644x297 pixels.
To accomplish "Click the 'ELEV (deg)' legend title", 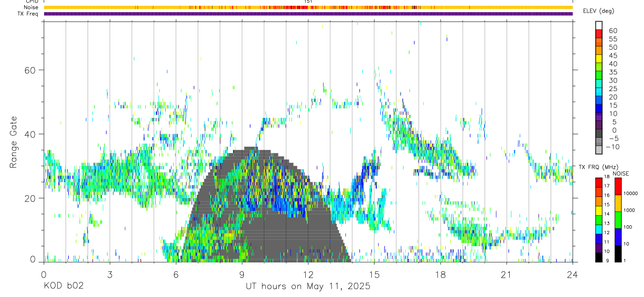I will click(598, 11).
